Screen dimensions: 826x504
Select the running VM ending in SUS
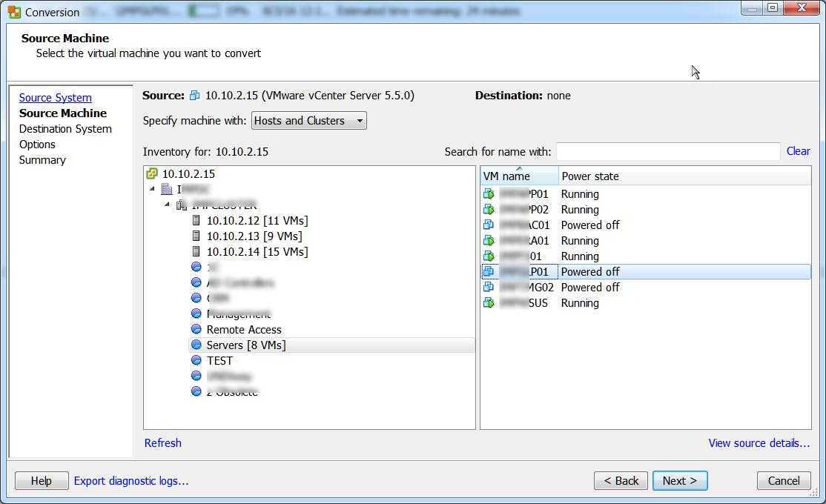point(646,303)
